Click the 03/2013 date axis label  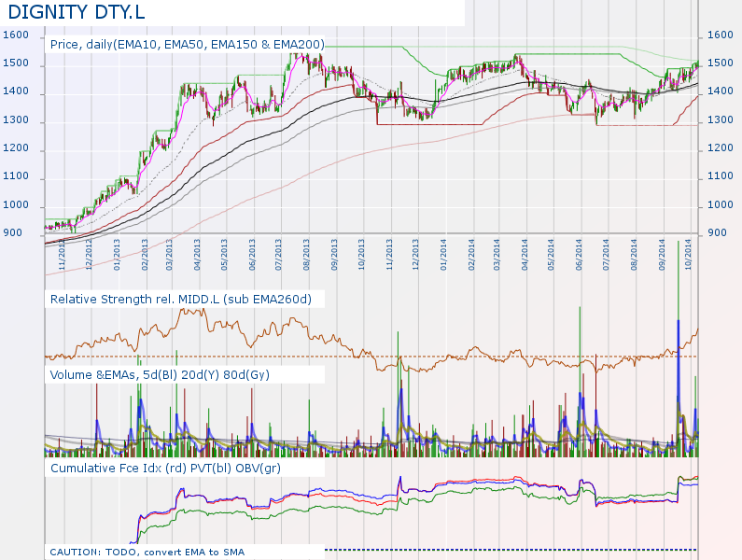(170, 255)
